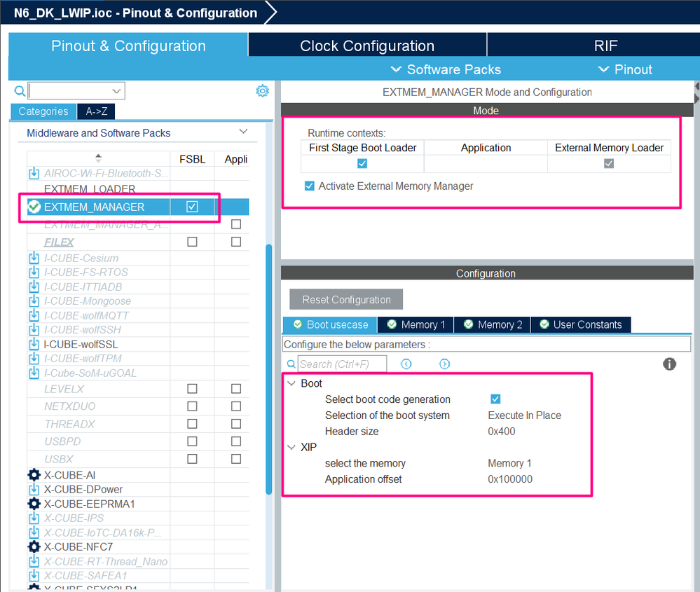Click parameter Search (Ctrl+F) field
Screen dimensions: 700x592
point(342,364)
